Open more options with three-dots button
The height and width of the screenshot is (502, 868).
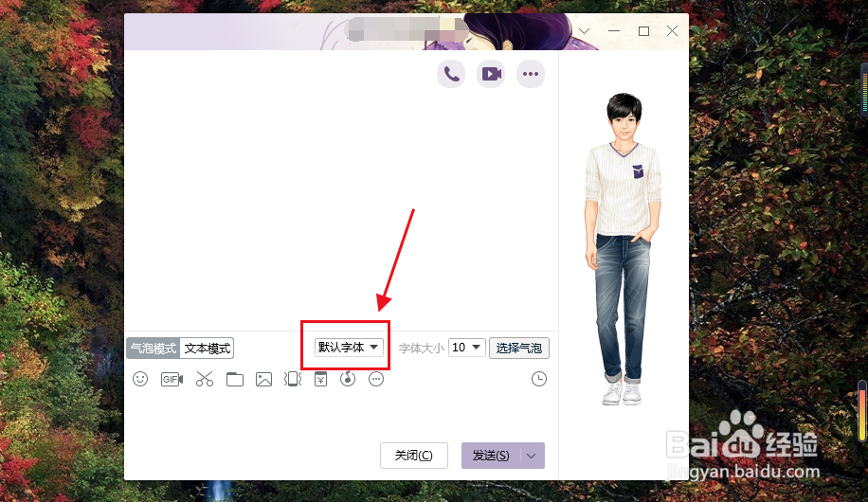click(531, 74)
